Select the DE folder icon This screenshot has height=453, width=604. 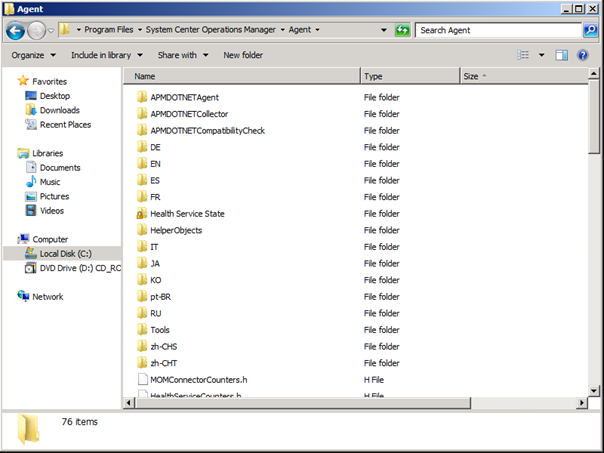(x=142, y=147)
